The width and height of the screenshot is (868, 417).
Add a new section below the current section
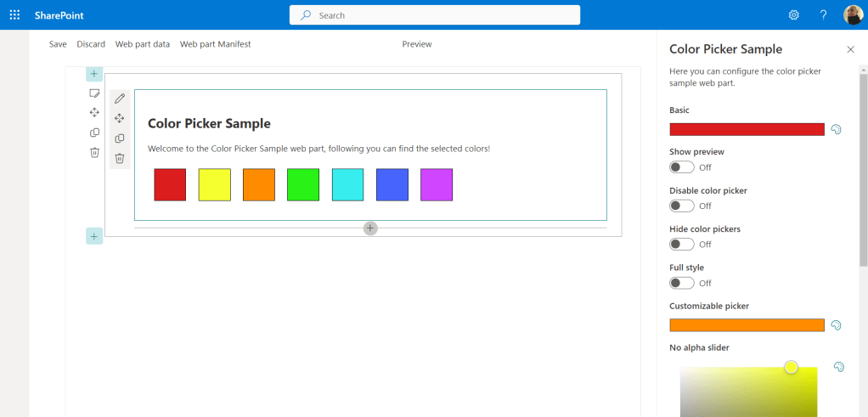(94, 236)
